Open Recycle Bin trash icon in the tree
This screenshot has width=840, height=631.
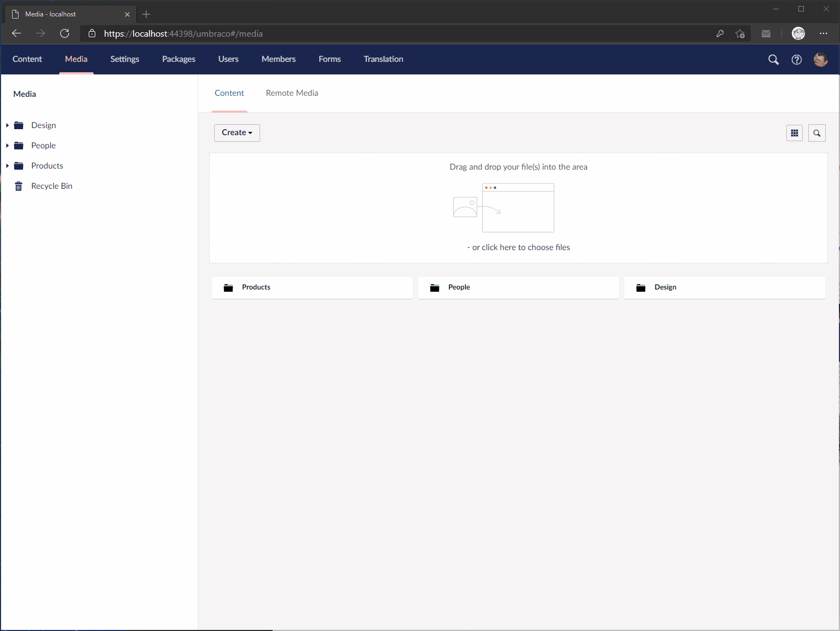[x=19, y=186]
